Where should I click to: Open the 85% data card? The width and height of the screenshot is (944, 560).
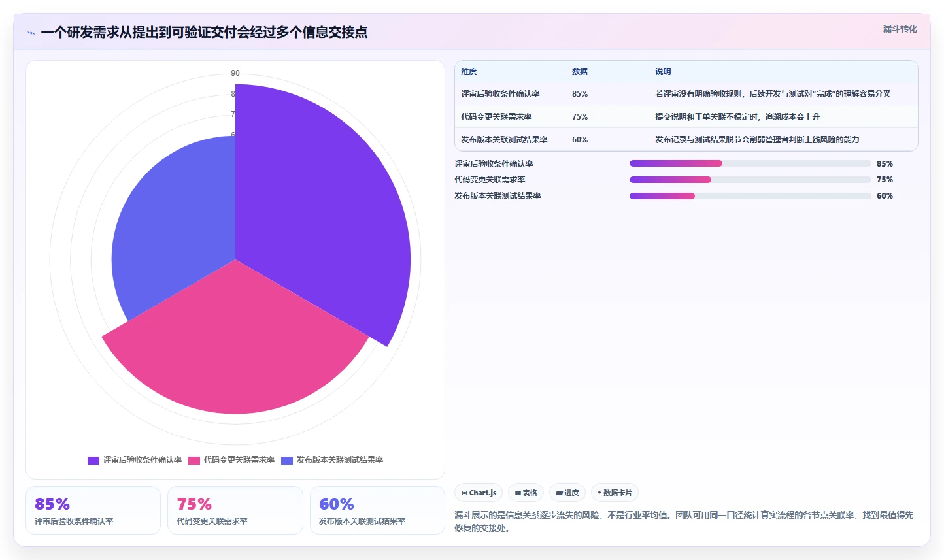[93, 510]
